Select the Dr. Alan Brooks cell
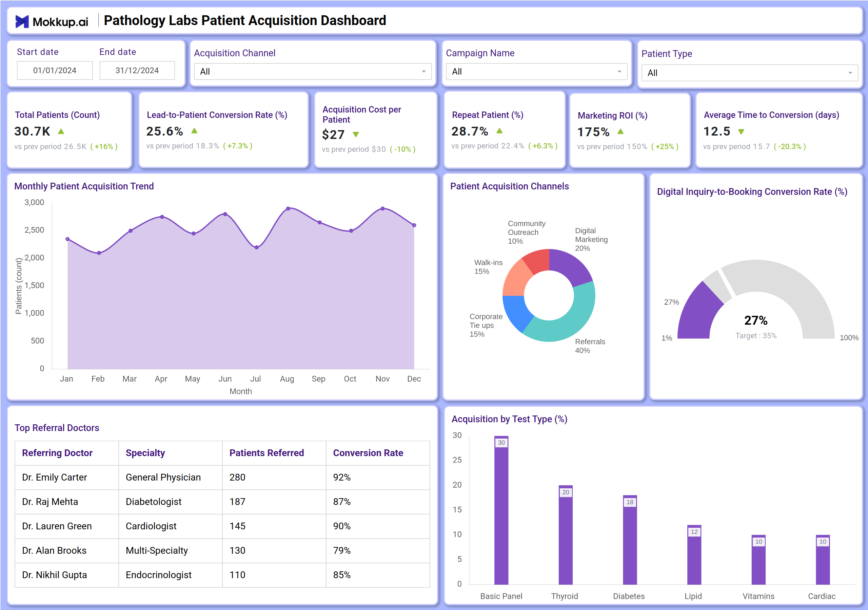The image size is (868, 610). click(x=66, y=550)
